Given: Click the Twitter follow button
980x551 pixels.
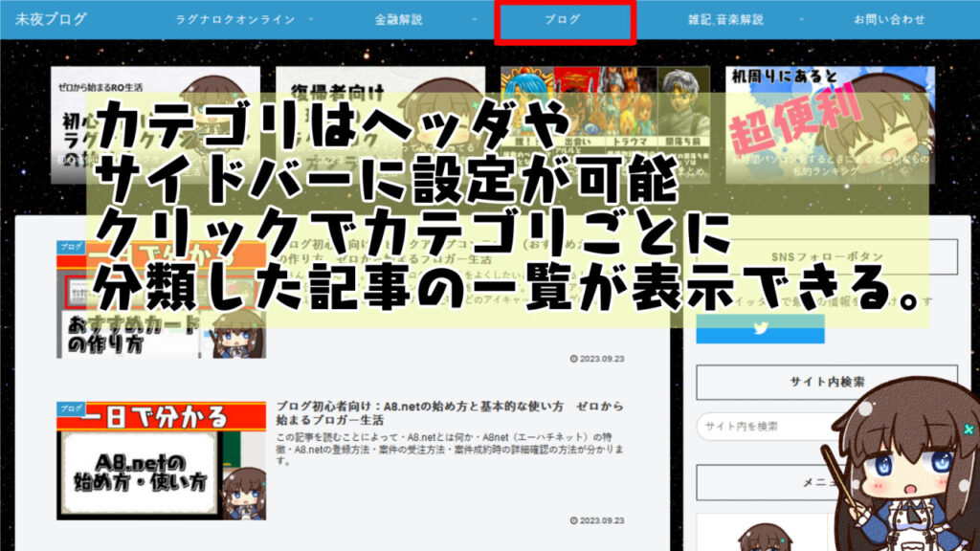Looking at the screenshot, I should (x=760, y=329).
